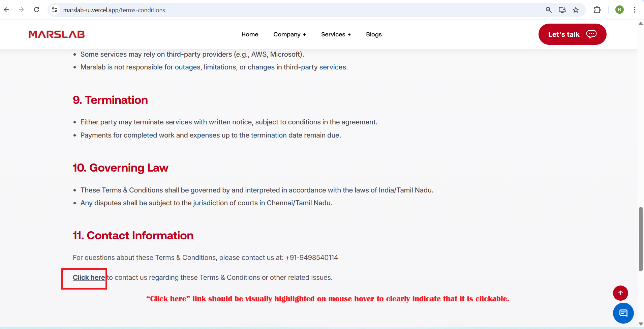
Task: Click the browser back arrow
Action: (6, 10)
